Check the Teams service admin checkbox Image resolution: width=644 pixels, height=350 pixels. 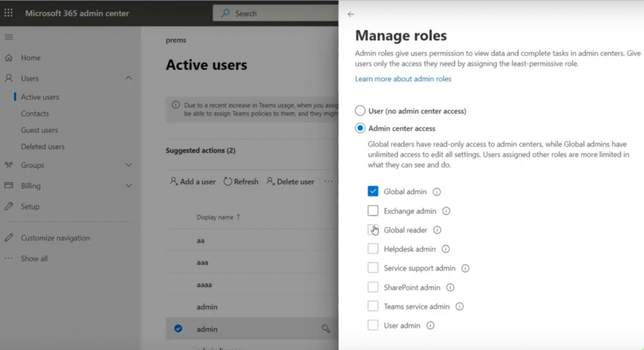click(373, 306)
